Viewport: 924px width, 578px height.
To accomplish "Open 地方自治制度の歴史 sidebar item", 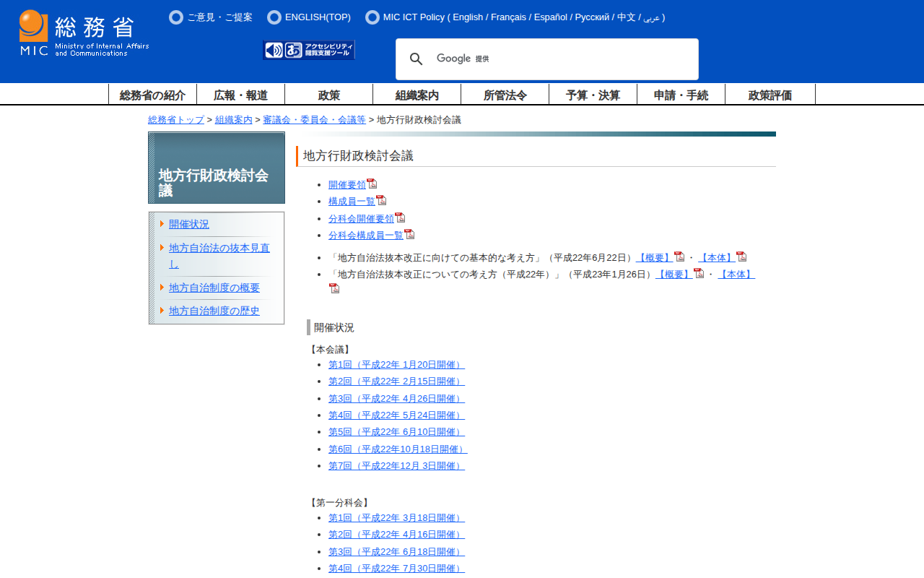I will (x=214, y=311).
